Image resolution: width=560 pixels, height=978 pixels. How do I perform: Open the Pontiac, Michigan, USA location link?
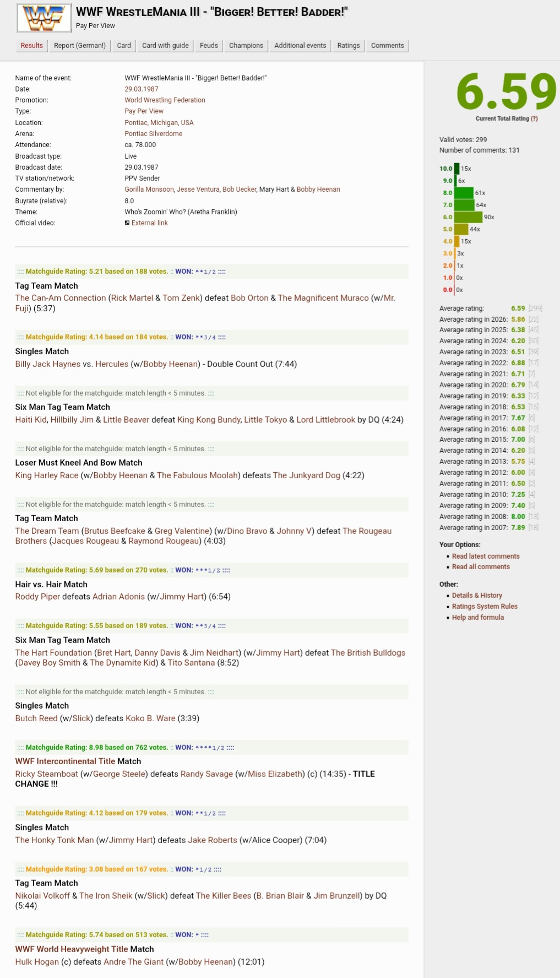point(159,123)
